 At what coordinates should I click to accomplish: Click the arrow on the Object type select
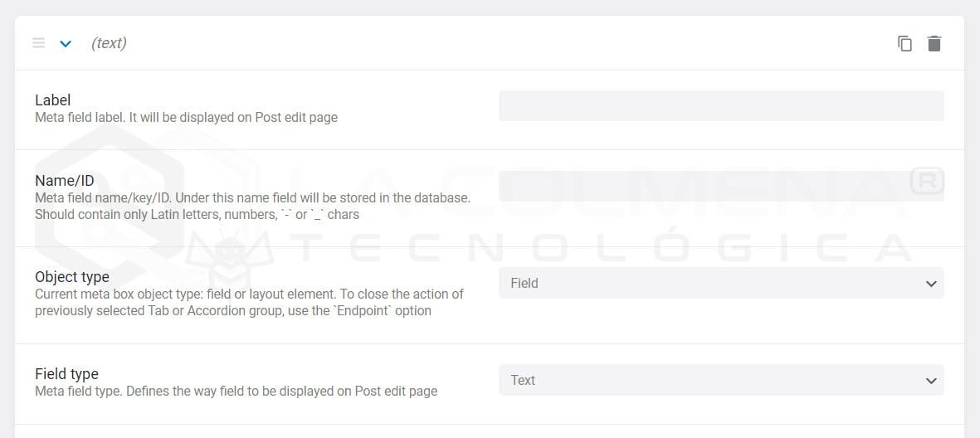click(x=930, y=284)
